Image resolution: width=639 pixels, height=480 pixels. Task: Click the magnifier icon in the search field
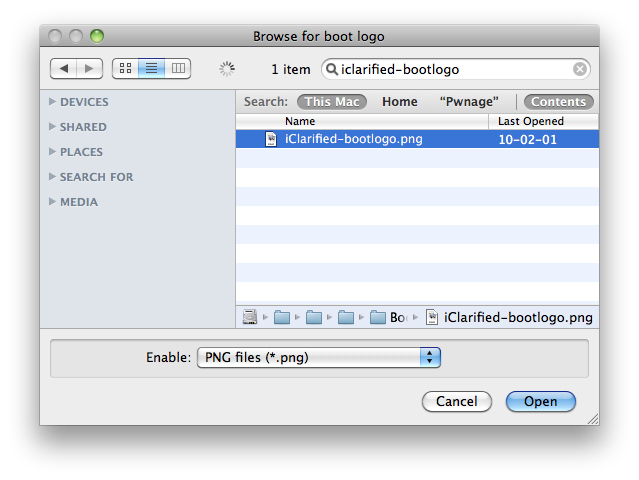[x=332, y=69]
